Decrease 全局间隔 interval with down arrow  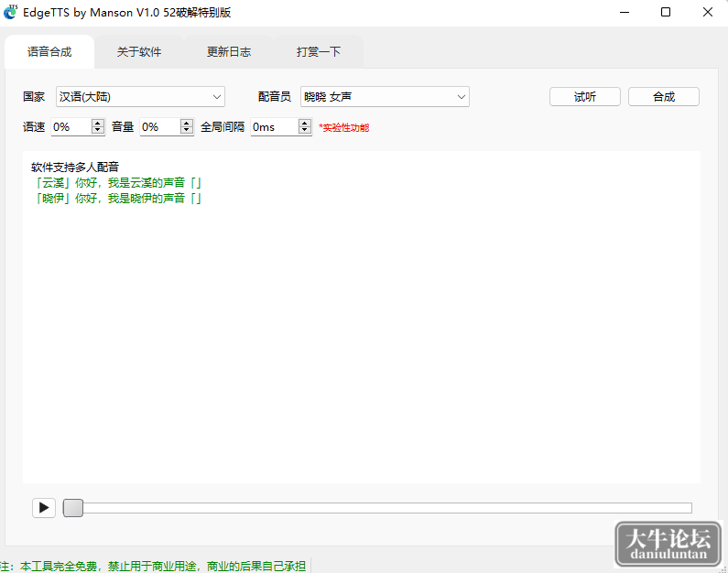pyautogui.click(x=305, y=130)
